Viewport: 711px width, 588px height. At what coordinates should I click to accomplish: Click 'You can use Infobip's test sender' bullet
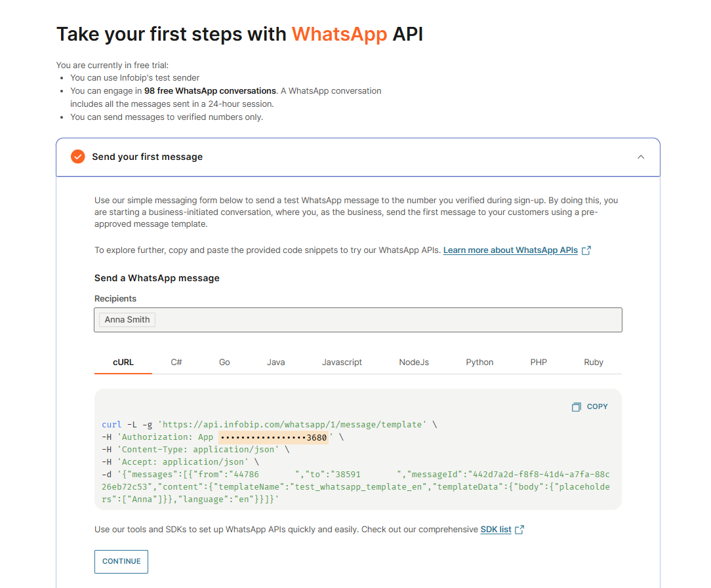(x=134, y=78)
